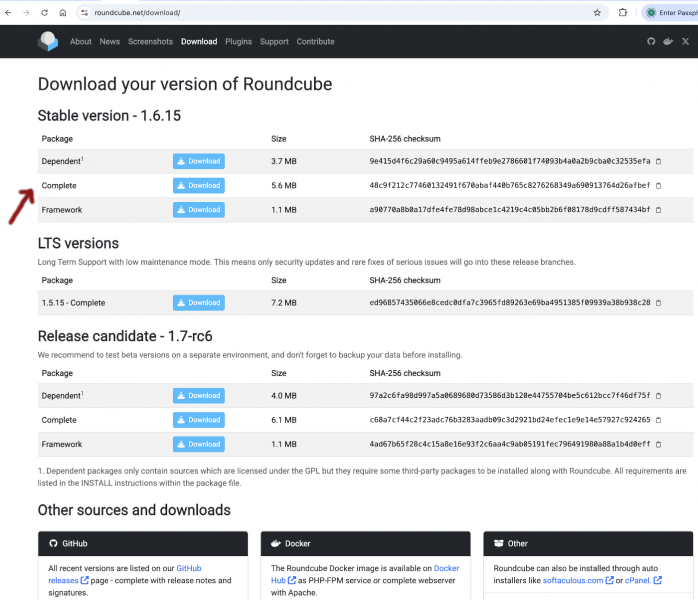This screenshot has height=600, width=698.
Task: Open the Screenshots navigation item
Action: [150, 41]
